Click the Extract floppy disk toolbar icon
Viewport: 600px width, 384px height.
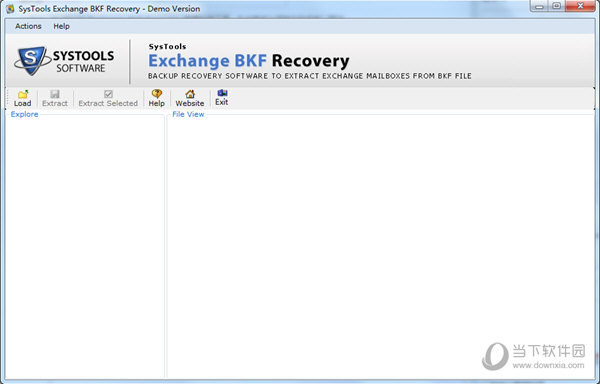pyautogui.click(x=55, y=94)
